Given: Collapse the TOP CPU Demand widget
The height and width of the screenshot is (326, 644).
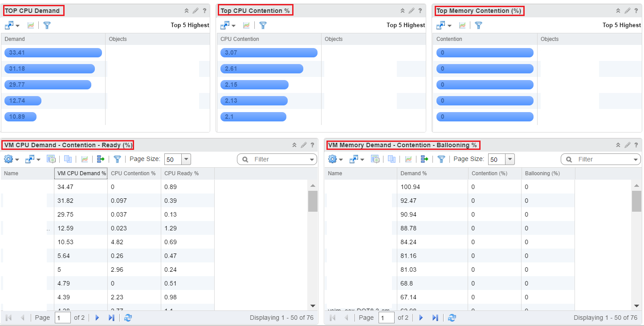Looking at the screenshot, I should (x=187, y=11).
